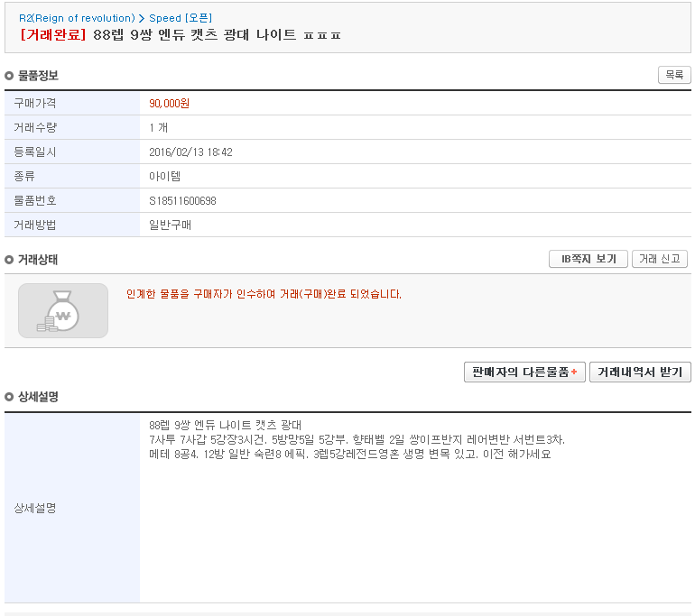Image resolution: width=695 pixels, height=616 pixels.
Task: Go to the Speed [오픈] server link
Action: tap(181, 18)
